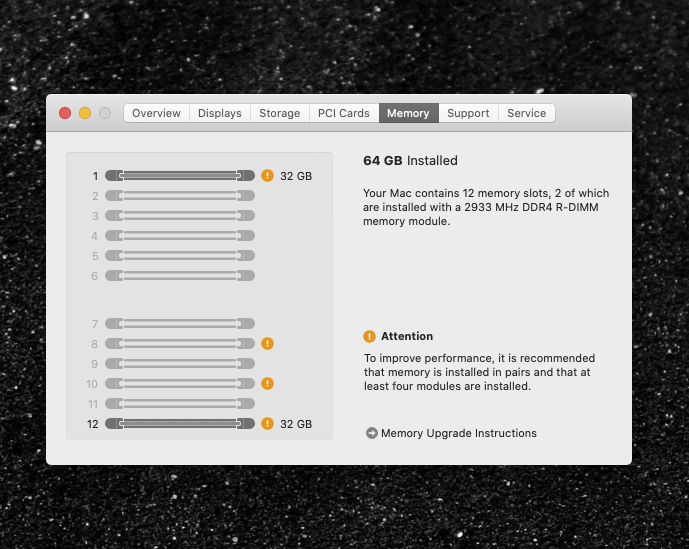This screenshot has height=549, width=689.
Task: Select empty memory slot 6 bar
Action: 180,276
